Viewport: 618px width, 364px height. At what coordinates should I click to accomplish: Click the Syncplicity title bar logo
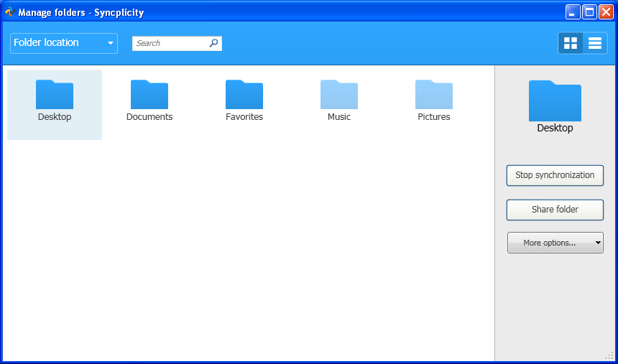pyautogui.click(x=10, y=12)
